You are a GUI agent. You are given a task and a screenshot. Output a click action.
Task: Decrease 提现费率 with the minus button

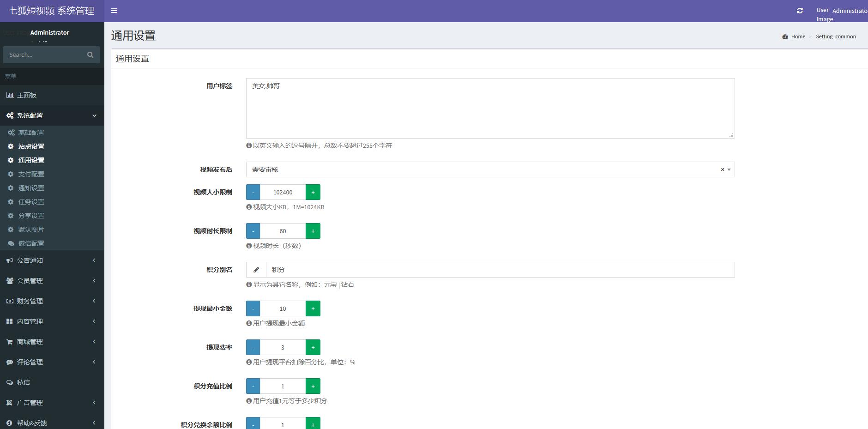point(253,347)
